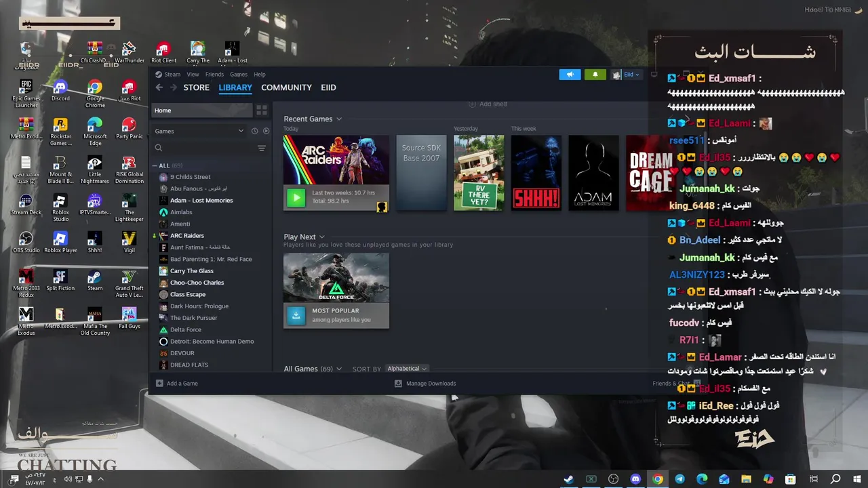Open OBS Studio from the taskbar
The width and height of the screenshot is (868, 488).
[x=613, y=479]
